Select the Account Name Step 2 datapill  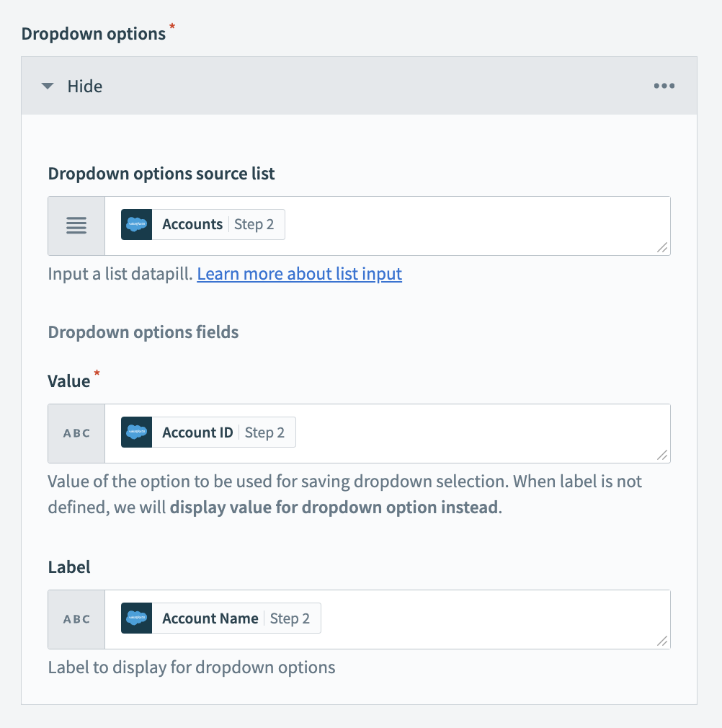[218, 618]
